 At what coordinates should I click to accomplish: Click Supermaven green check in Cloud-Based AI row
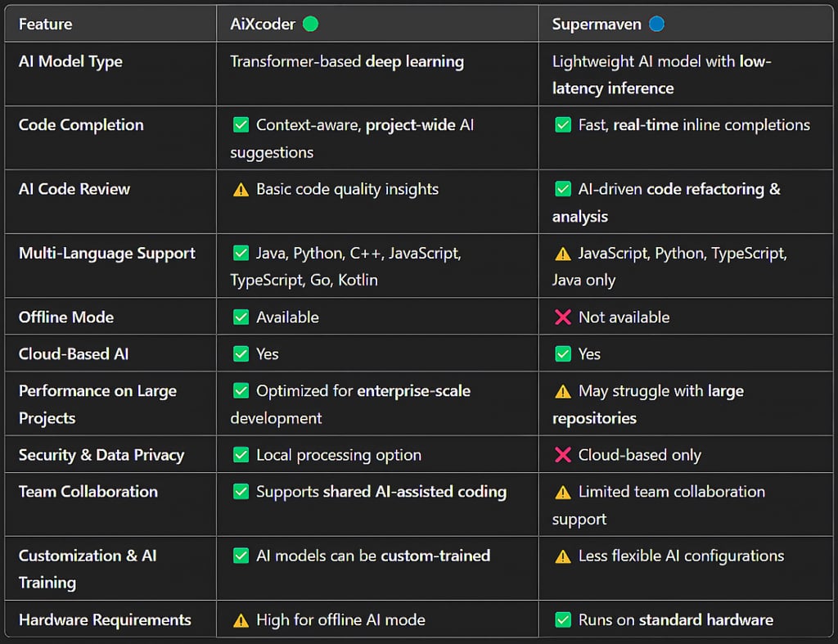tap(563, 354)
